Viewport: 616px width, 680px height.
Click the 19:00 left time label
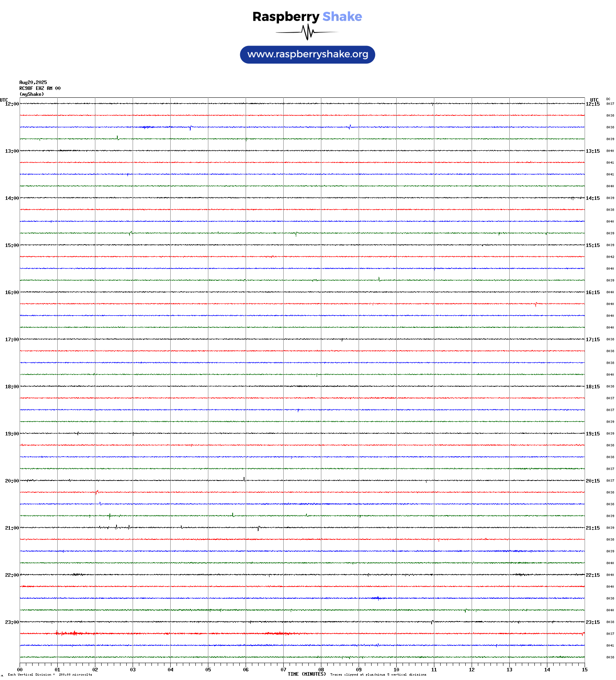point(12,434)
